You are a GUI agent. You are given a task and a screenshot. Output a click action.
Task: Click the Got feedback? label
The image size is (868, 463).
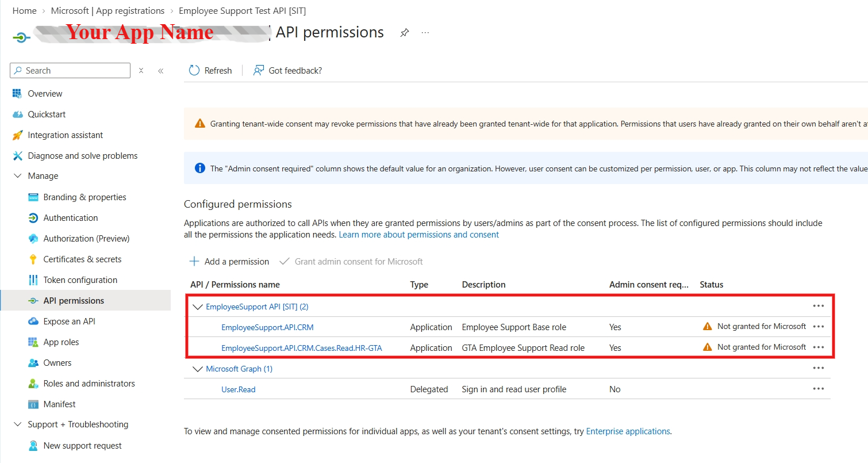pyautogui.click(x=295, y=71)
